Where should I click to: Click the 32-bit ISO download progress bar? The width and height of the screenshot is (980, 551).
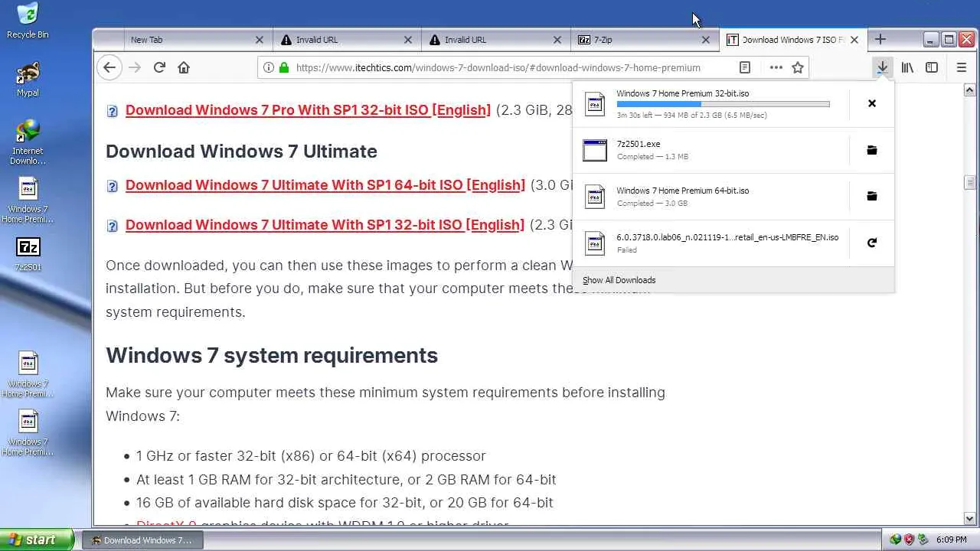(723, 104)
